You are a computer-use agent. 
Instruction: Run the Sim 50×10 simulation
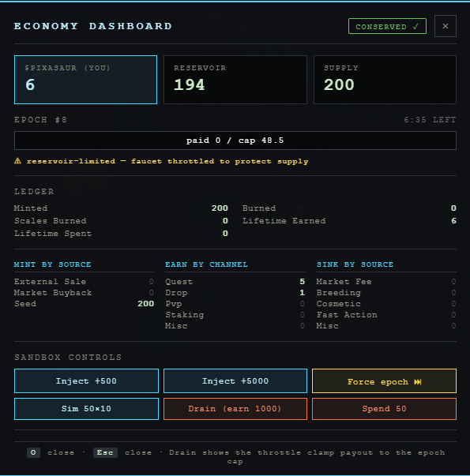pyautogui.click(x=86, y=409)
